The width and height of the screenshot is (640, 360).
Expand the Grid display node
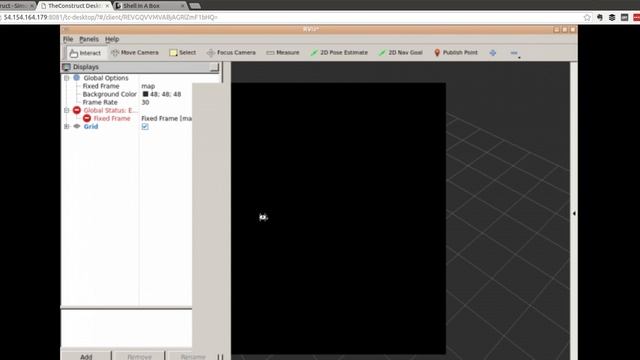point(67,127)
